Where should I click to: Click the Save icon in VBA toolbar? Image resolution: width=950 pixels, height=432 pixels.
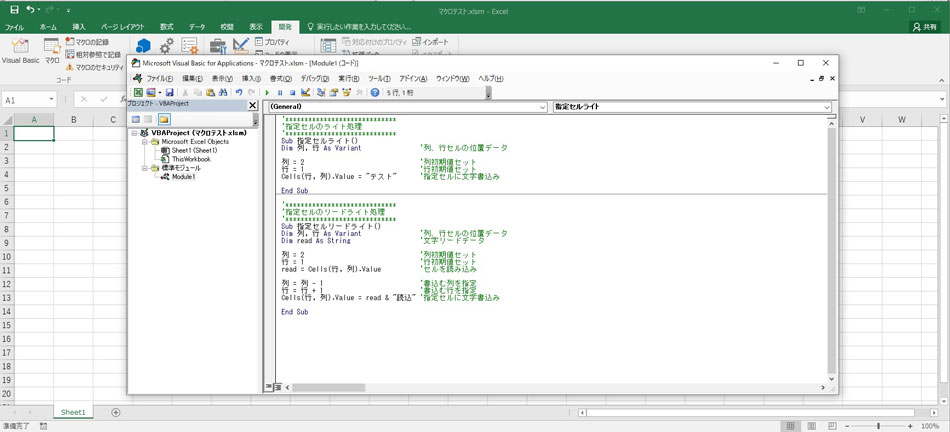tap(170, 93)
